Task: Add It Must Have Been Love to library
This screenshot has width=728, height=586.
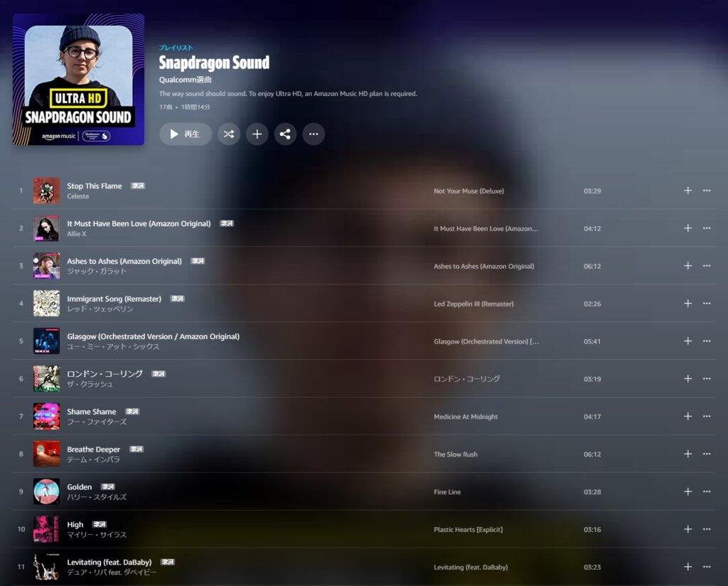Action: 687,228
